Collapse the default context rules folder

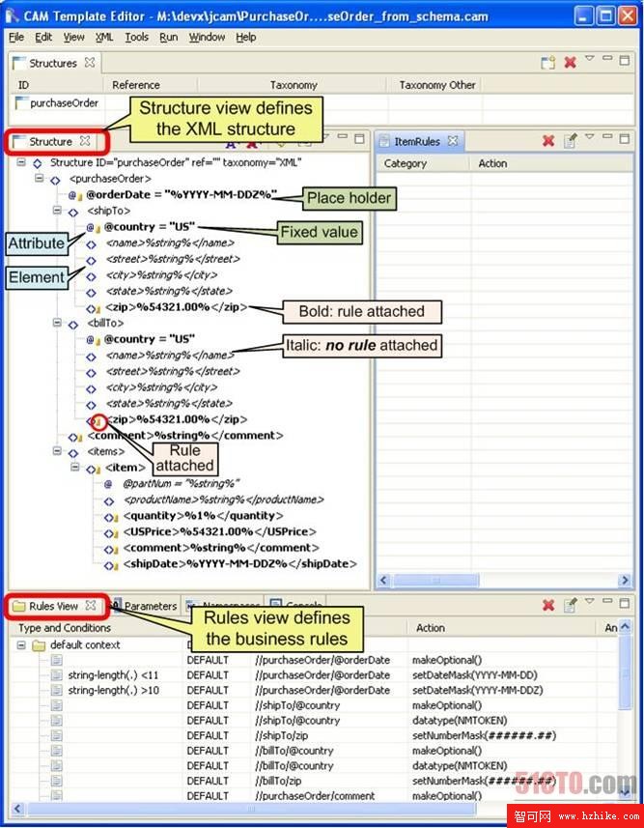(20, 644)
